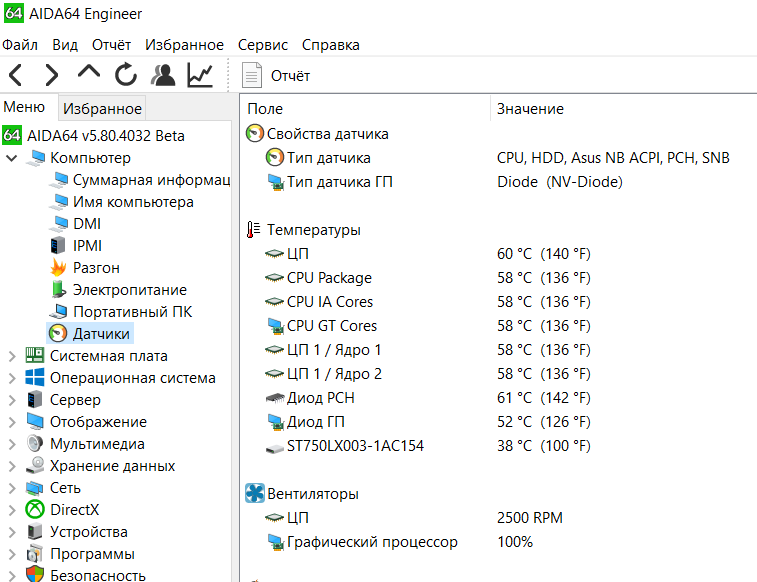Click the Хранение данных disk icon

pos(35,466)
